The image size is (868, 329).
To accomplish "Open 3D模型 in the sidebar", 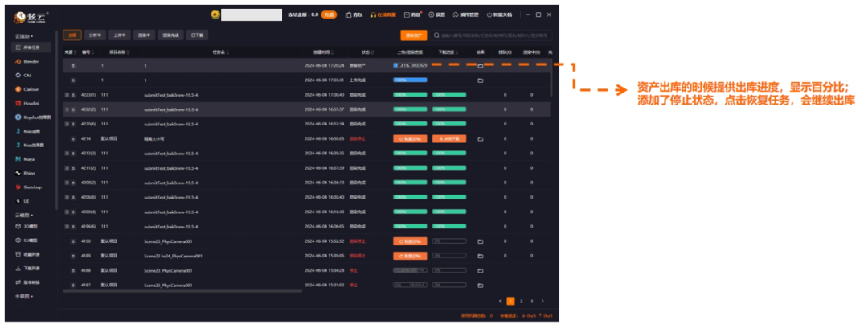I will tap(27, 227).
